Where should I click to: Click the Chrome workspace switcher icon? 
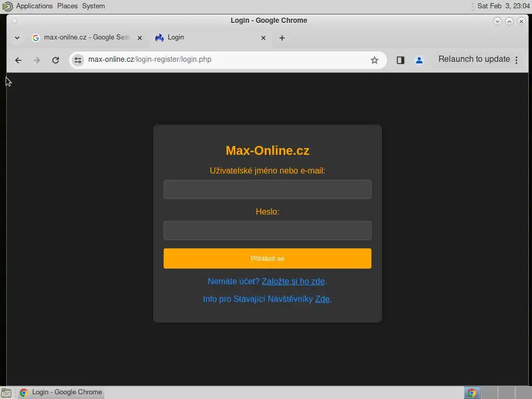tap(472, 393)
